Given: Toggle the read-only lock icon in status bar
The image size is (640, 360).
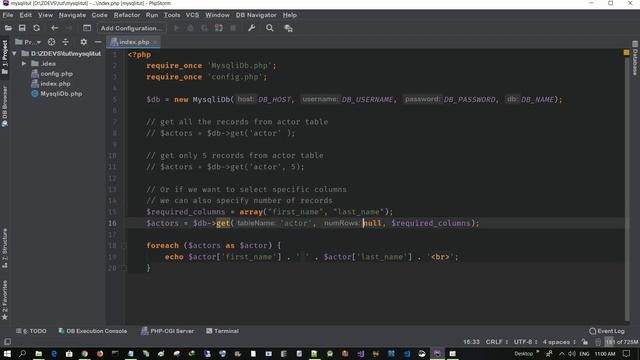Looking at the screenshot, I should [x=585, y=342].
